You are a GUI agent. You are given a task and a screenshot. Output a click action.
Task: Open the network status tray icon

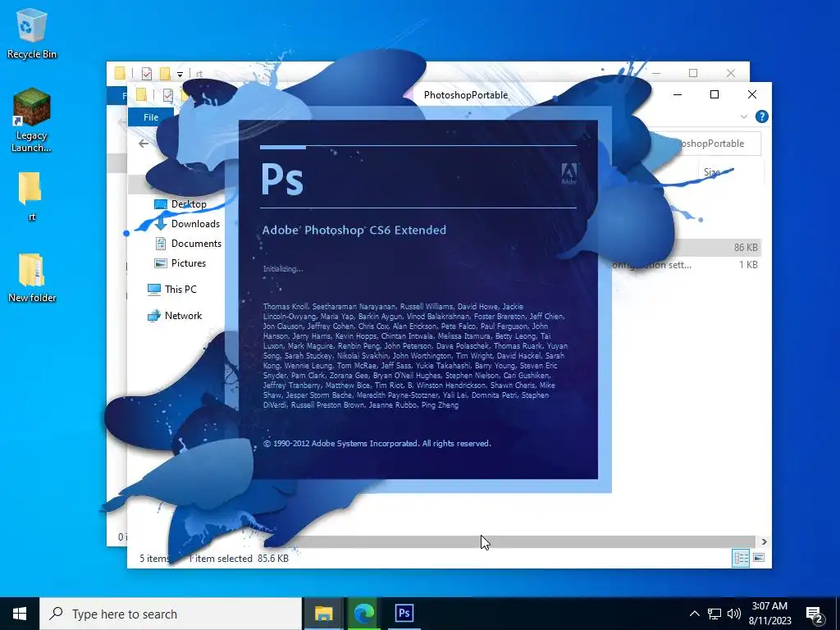714,614
